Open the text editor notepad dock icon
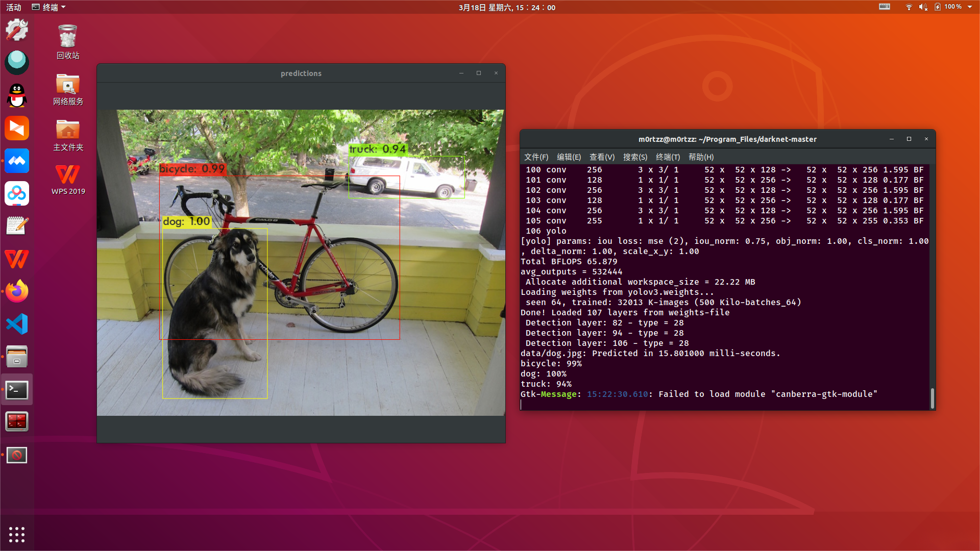 pyautogui.click(x=17, y=226)
